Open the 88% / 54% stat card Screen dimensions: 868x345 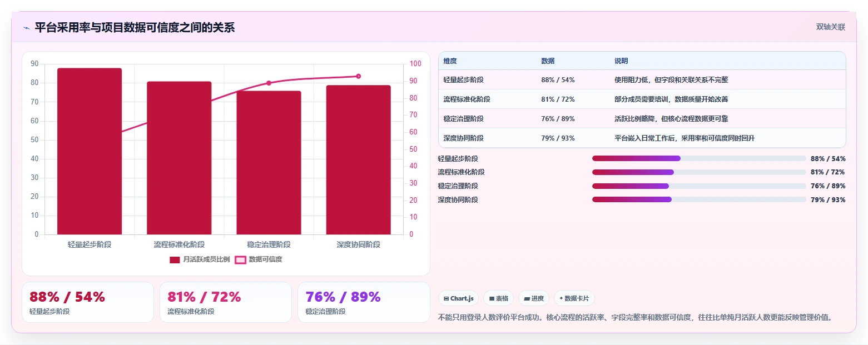click(88, 302)
